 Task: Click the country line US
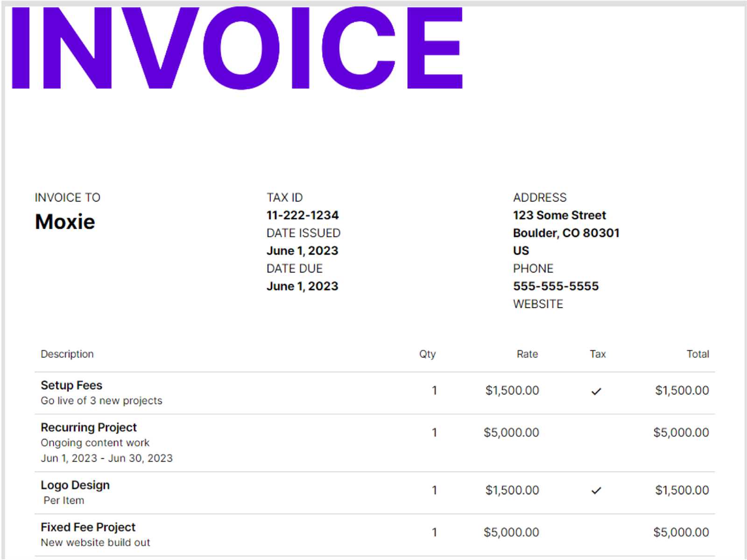coord(521,251)
